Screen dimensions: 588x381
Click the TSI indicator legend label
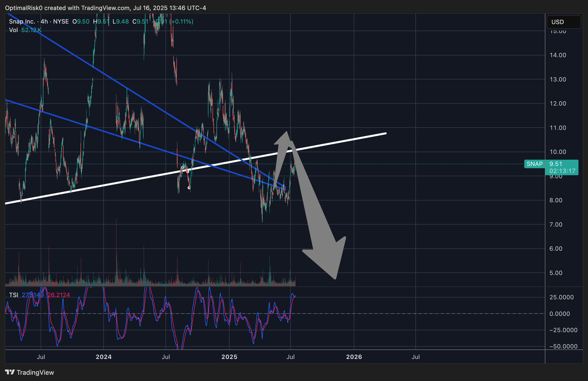14,296
